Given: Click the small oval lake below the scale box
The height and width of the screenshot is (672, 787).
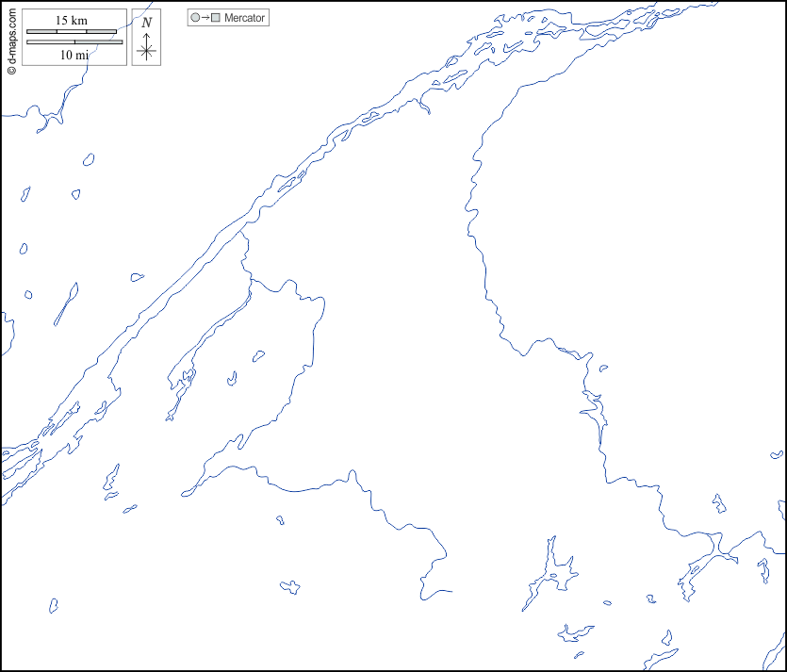Looking at the screenshot, I should pyautogui.click(x=89, y=159).
